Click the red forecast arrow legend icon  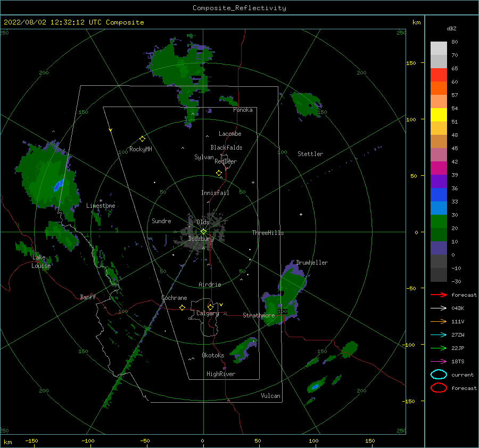click(x=439, y=295)
